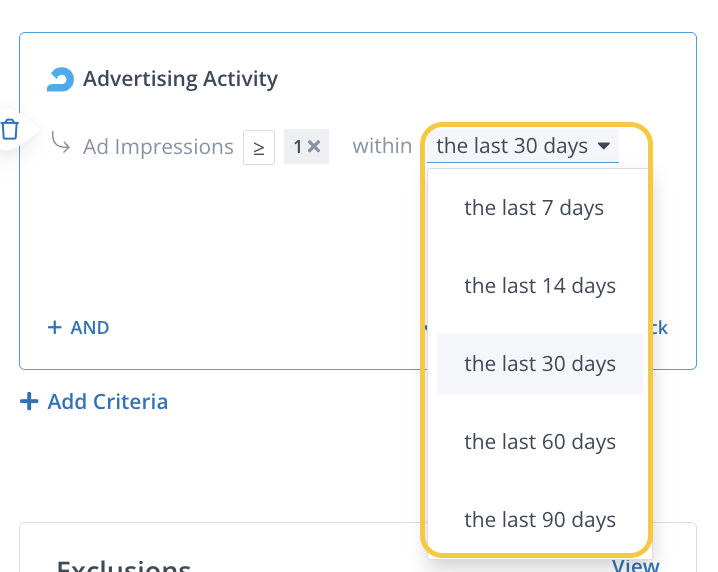Click the trash delete icon

(10, 129)
